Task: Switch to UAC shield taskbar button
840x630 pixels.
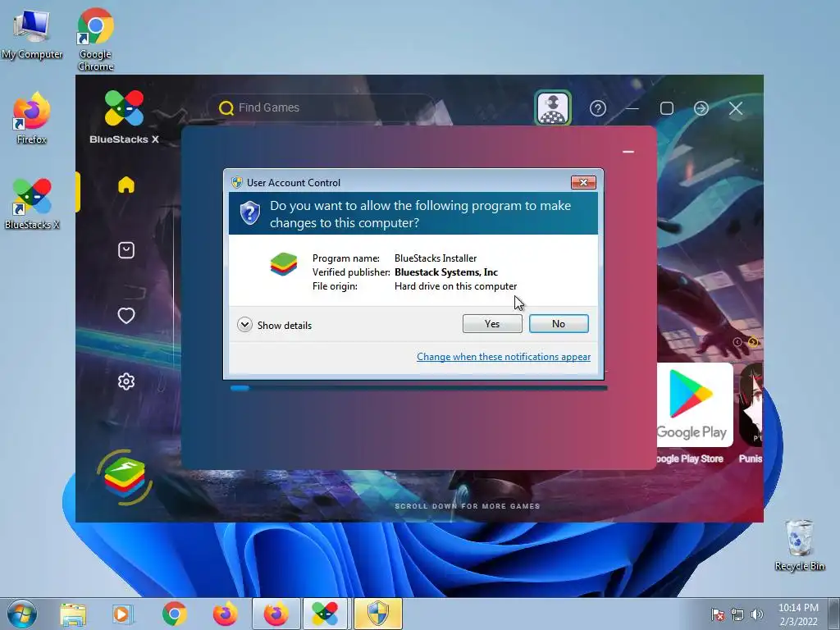Action: pyautogui.click(x=377, y=614)
